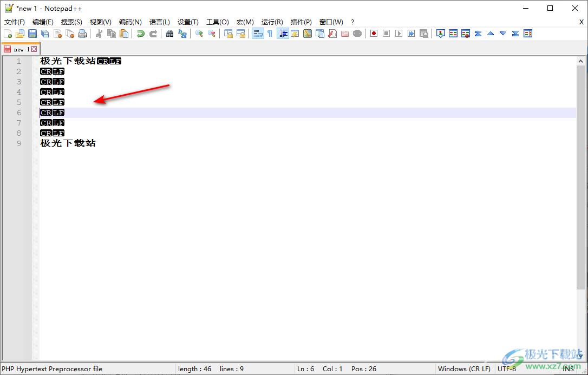Screen dimensions: 588x375
Task: Toggle Compare navigation bar icon
Action: tap(528, 34)
